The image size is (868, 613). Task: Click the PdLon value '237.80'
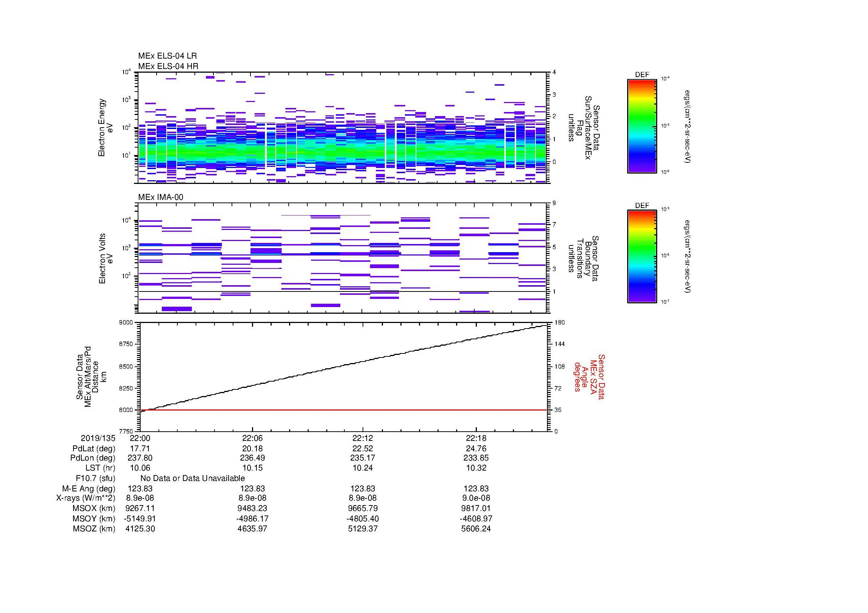click(140, 458)
